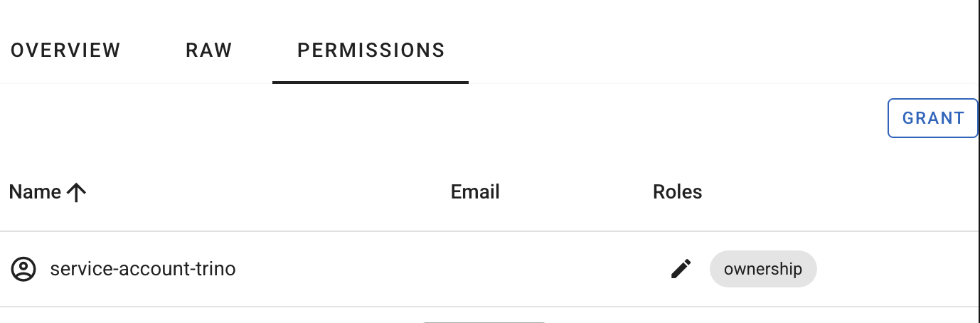The image size is (980, 323).
Task: Select the service-account-trino table row
Action: [356, 269]
